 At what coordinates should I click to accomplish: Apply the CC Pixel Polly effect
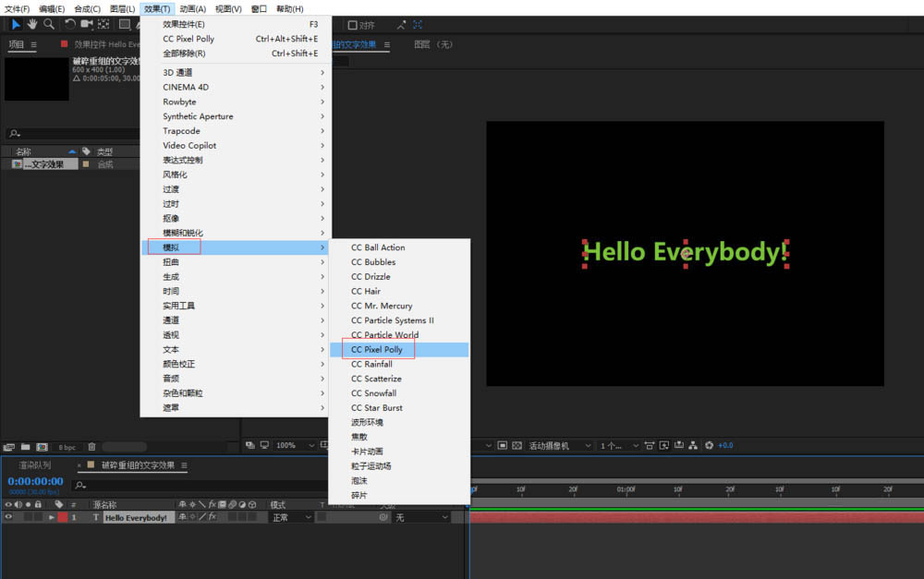[x=379, y=349]
